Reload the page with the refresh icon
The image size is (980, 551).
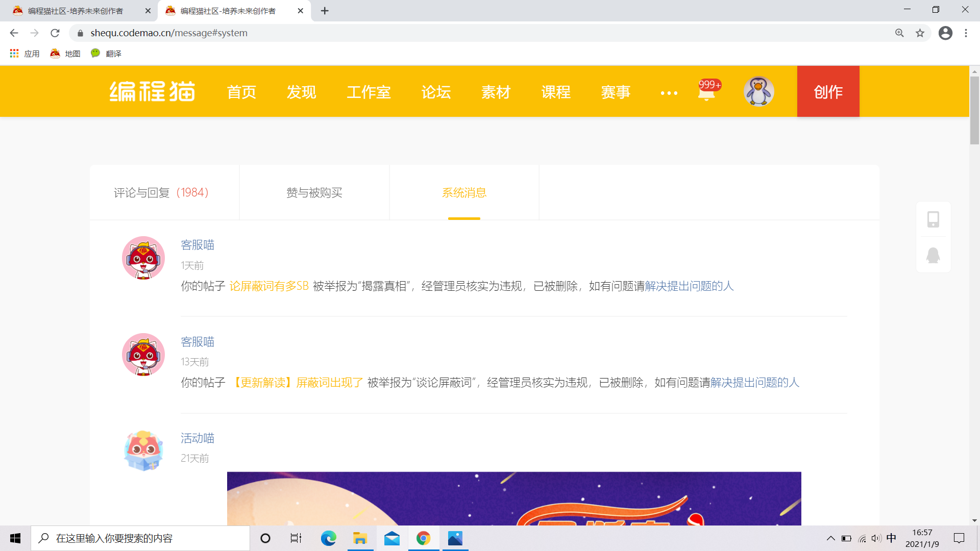click(x=55, y=33)
